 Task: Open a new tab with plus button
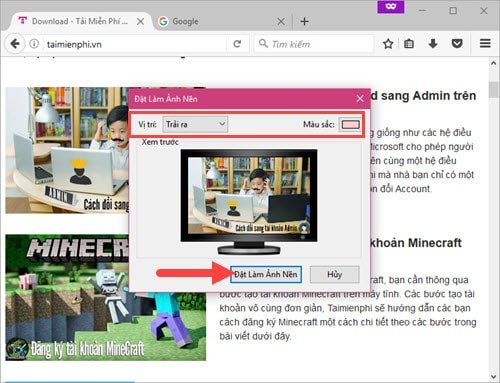coord(304,21)
